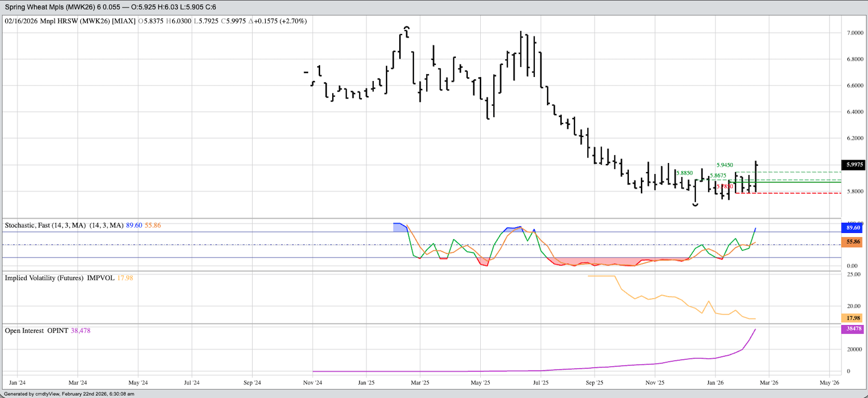Click the 17.98 implied volatility tag
The height and width of the screenshot is (398, 868).
coord(853,318)
